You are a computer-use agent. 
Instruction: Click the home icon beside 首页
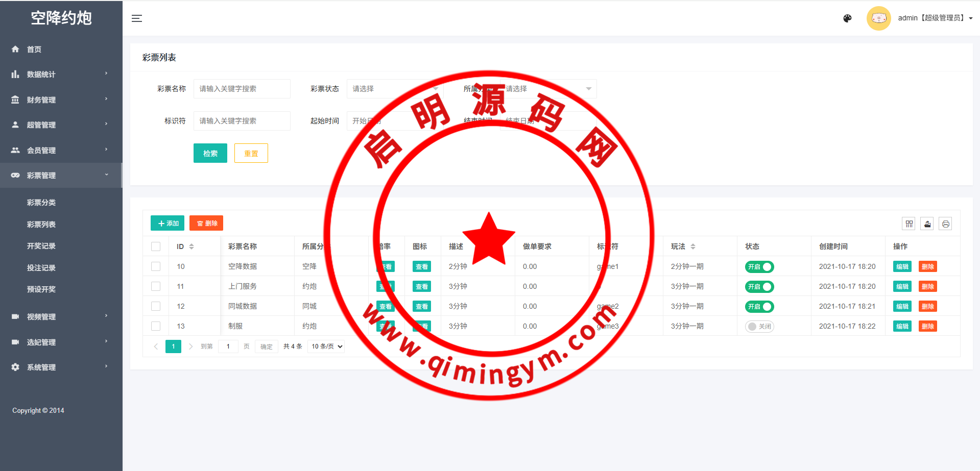coord(15,49)
